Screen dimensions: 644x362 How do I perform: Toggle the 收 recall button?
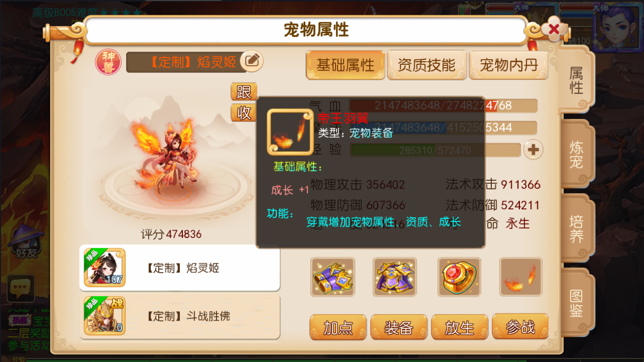tap(244, 113)
